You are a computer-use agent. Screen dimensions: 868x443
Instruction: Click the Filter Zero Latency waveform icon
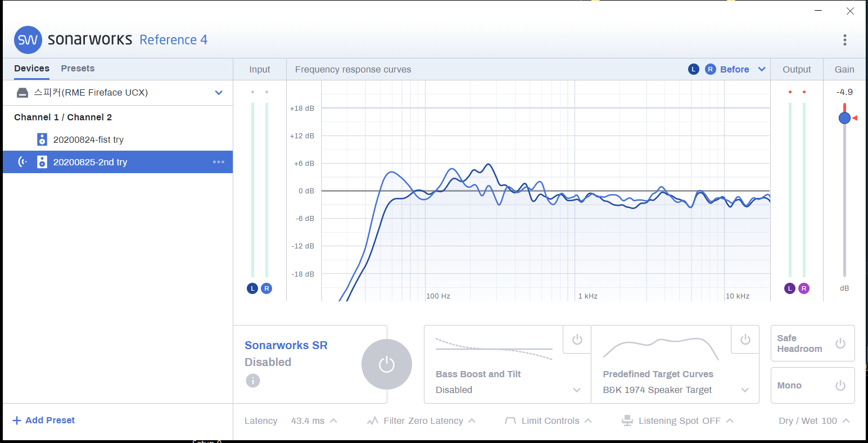pos(373,421)
